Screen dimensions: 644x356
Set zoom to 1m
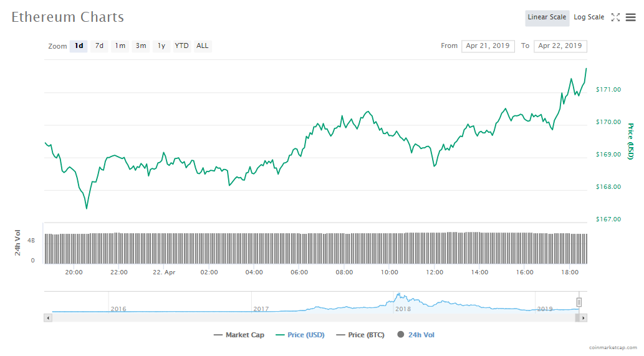tap(120, 46)
